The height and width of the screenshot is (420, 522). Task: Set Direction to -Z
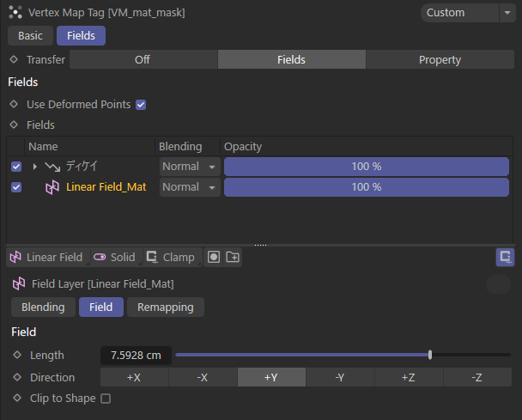pyautogui.click(x=477, y=377)
